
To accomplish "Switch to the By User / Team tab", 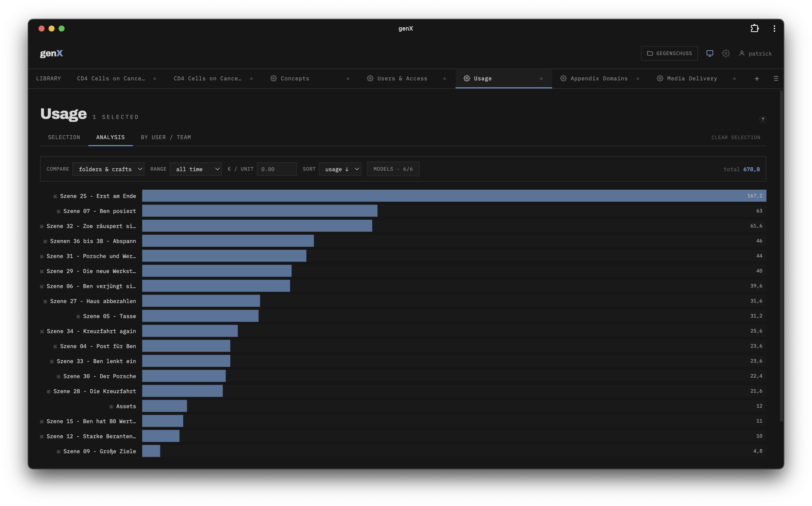I will tap(166, 137).
